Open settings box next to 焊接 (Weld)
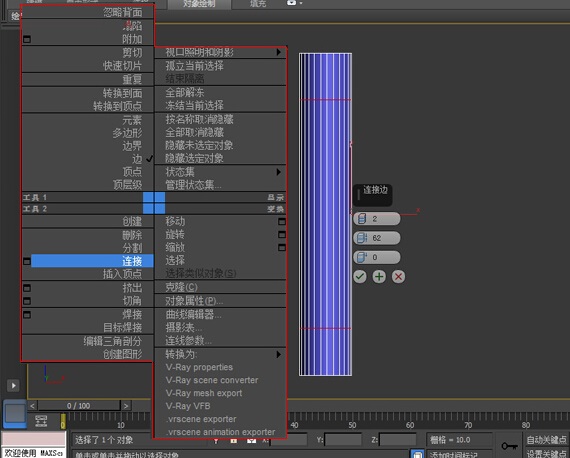Screen dimensions: 570x458 coord(27,314)
